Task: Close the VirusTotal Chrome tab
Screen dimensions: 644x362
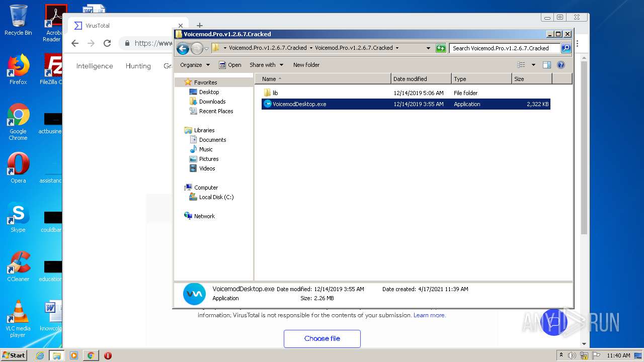Action: coord(181,26)
